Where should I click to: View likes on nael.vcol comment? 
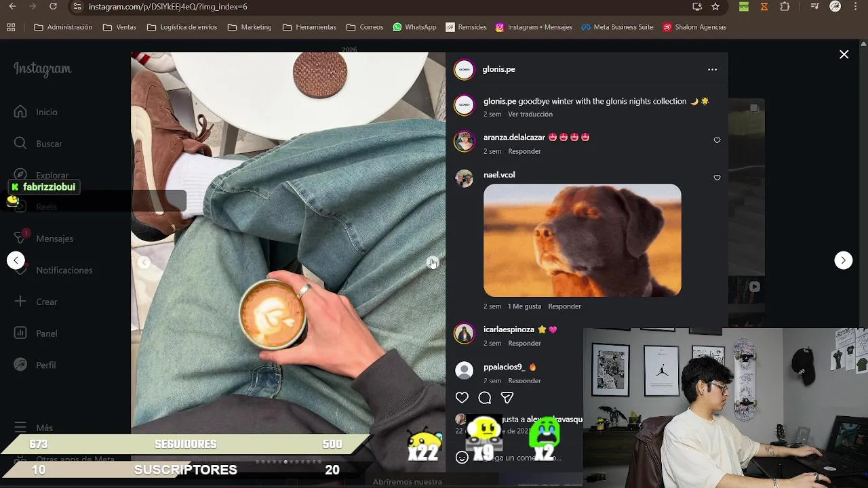(524, 306)
